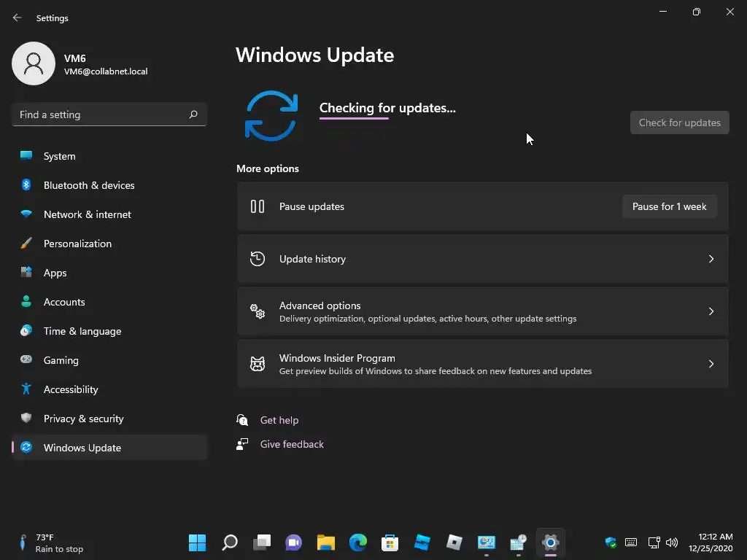Open Task View from the taskbar

262,542
